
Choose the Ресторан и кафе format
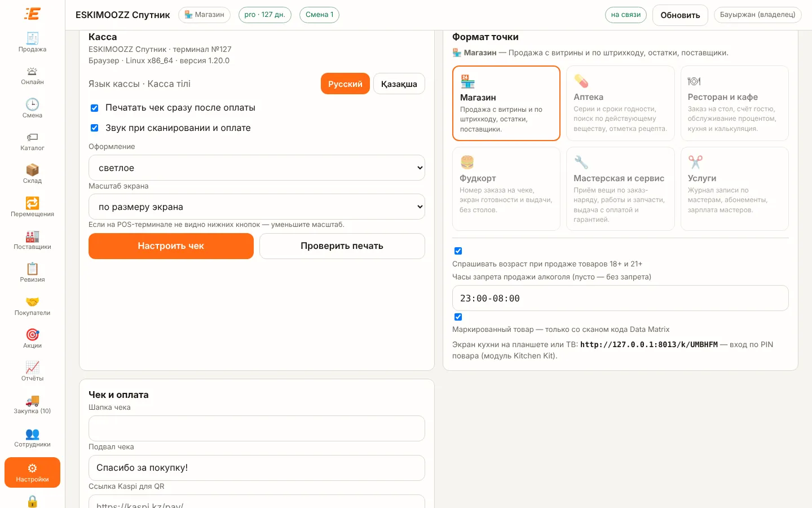coord(734,103)
